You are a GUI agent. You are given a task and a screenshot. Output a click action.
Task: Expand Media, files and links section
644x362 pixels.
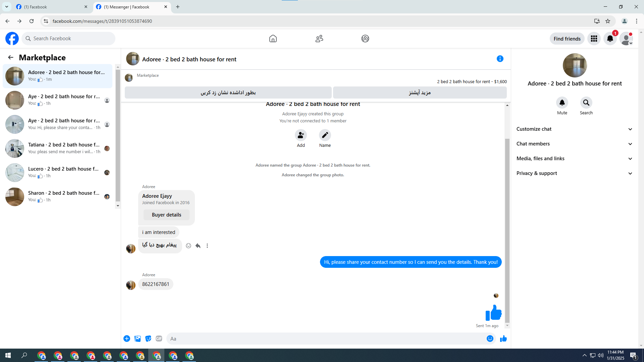(x=574, y=159)
